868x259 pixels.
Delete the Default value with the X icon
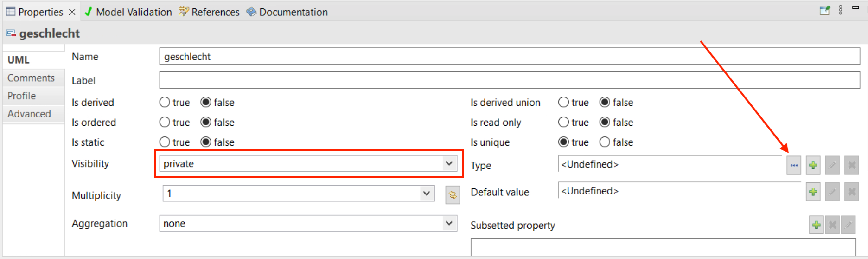point(852,192)
